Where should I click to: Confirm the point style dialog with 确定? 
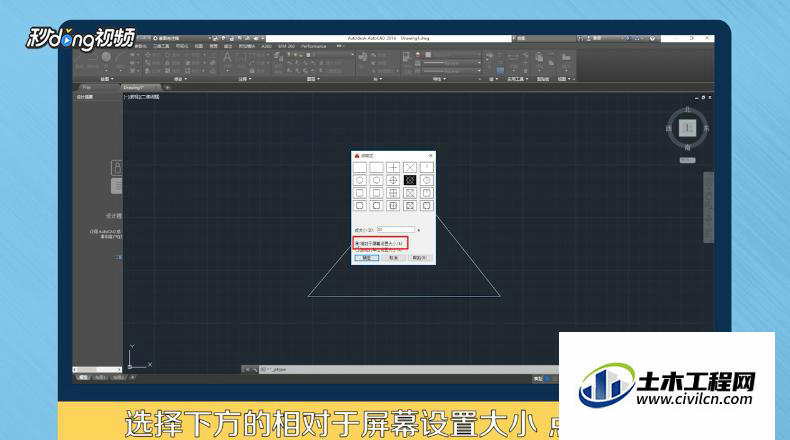pyautogui.click(x=366, y=258)
